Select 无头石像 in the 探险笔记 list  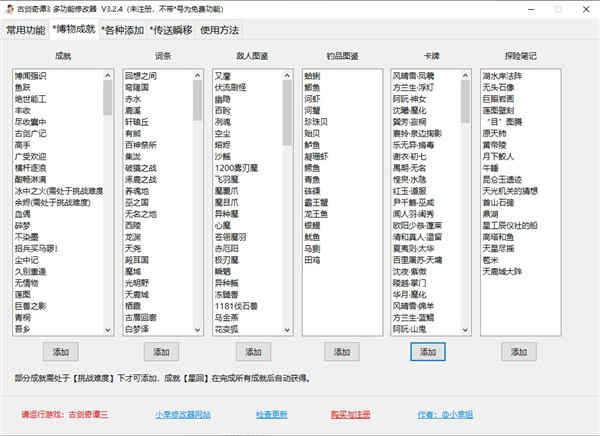(498, 87)
